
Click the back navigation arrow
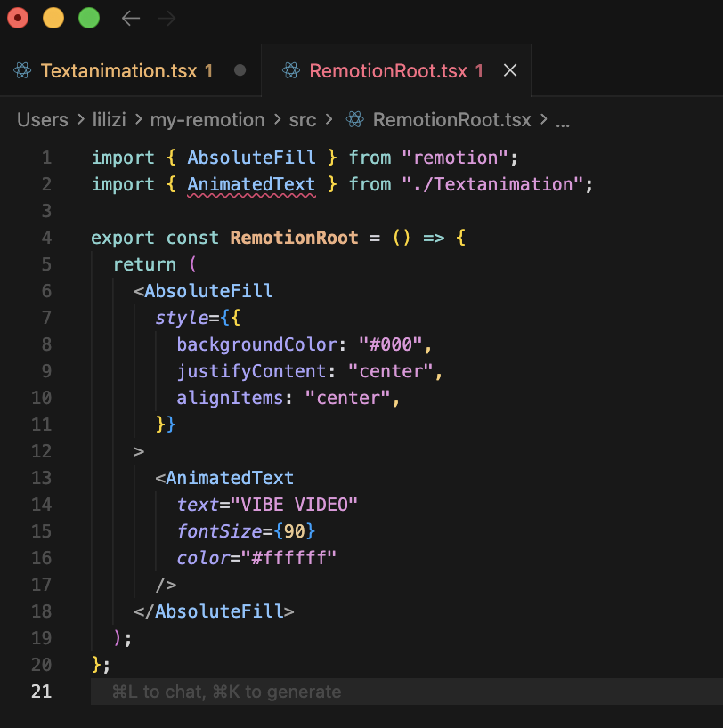(131, 18)
